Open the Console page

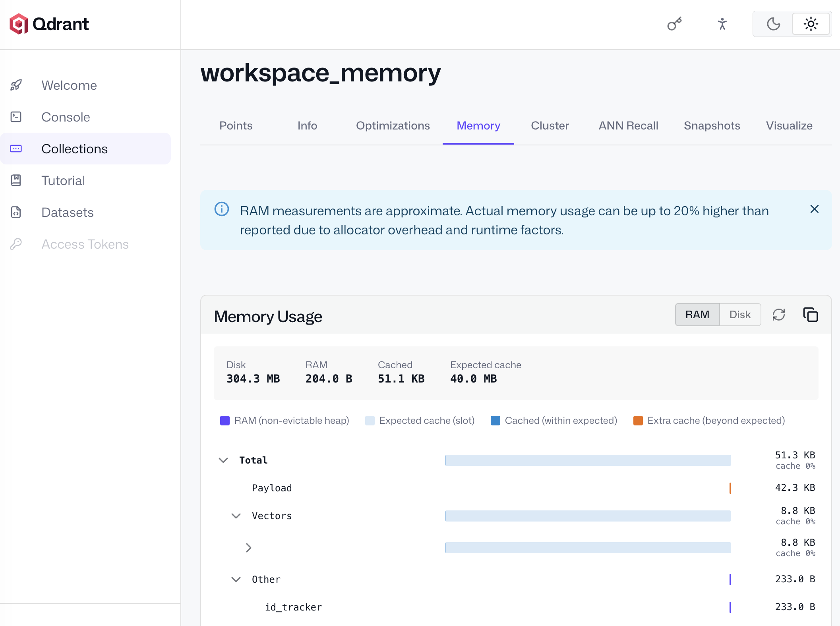pos(85,117)
